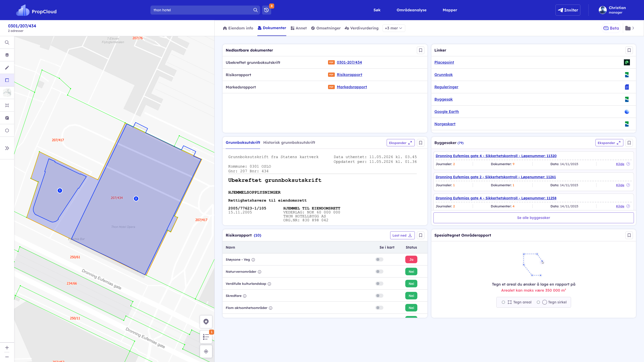This screenshot has width=644, height=362.
Task: Select the Tegn sirkel radio option
Action: (538, 302)
